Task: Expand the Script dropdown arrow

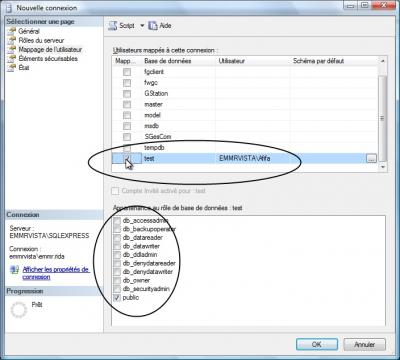Action: coord(142,26)
